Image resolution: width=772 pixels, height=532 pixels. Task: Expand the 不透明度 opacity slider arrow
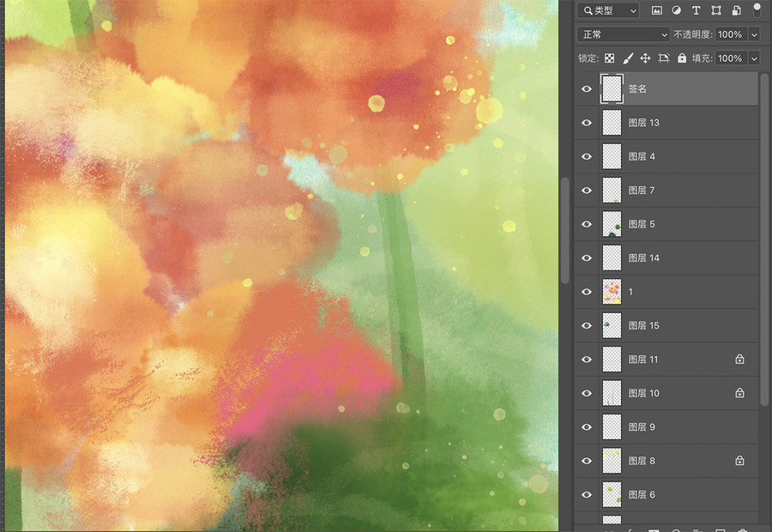pos(754,34)
